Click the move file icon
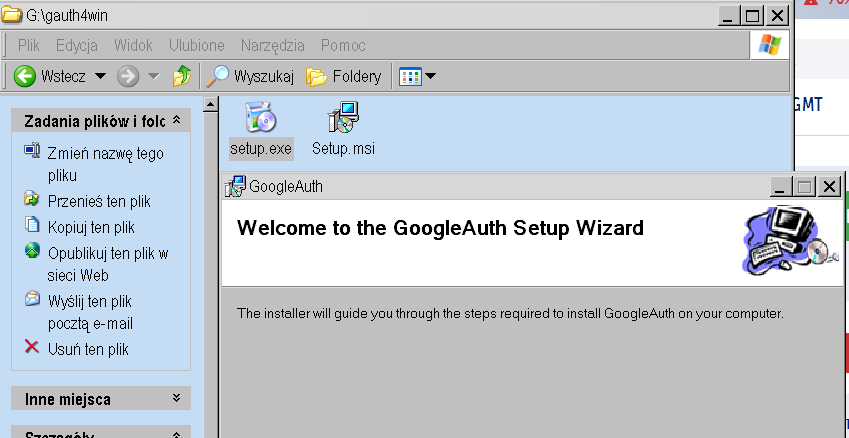Screen dimensions: 849x438 click(x=32, y=199)
